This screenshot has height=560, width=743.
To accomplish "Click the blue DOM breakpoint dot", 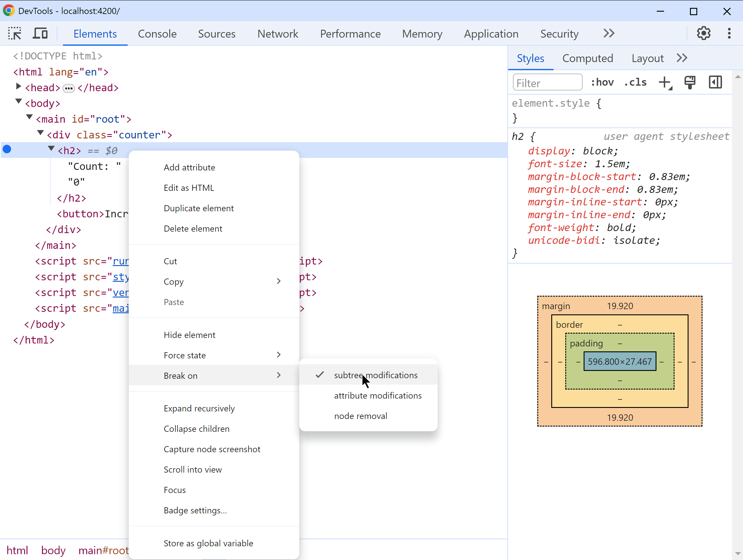I will [x=7, y=149].
